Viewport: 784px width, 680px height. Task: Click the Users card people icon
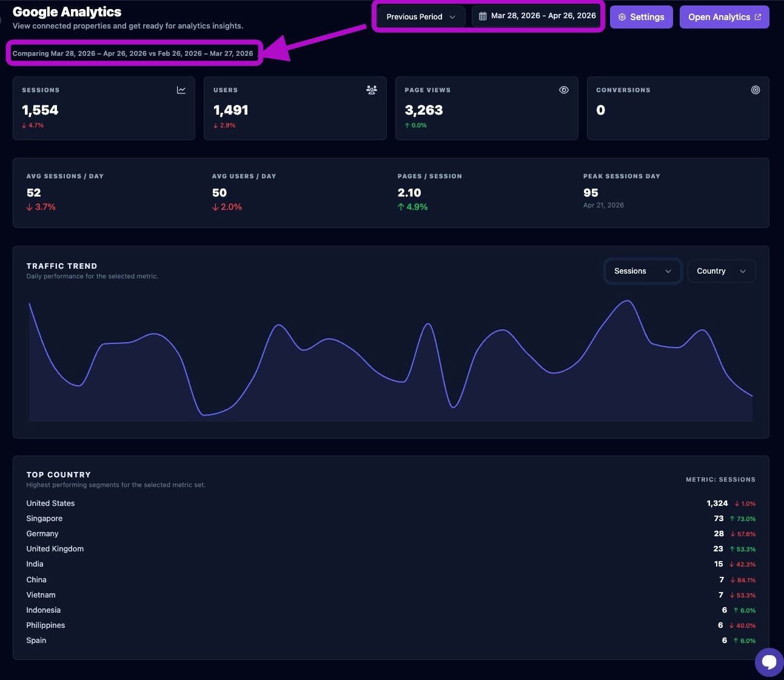(x=372, y=90)
